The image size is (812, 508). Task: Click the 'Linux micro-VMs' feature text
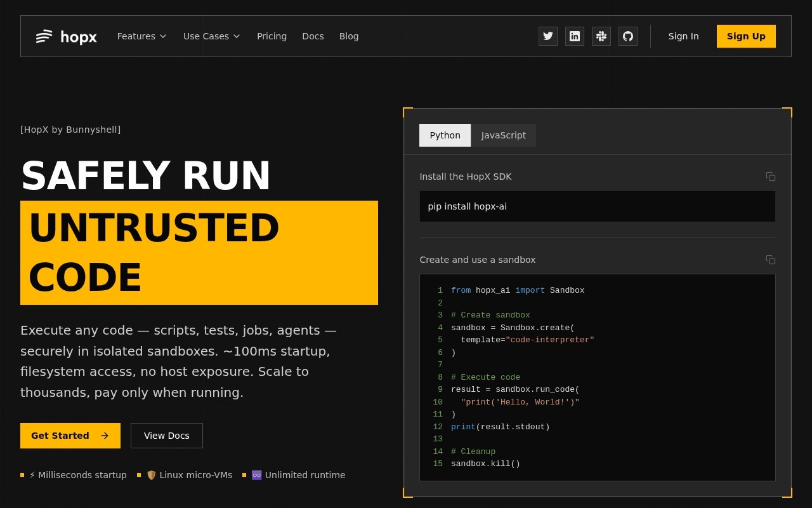click(x=196, y=475)
